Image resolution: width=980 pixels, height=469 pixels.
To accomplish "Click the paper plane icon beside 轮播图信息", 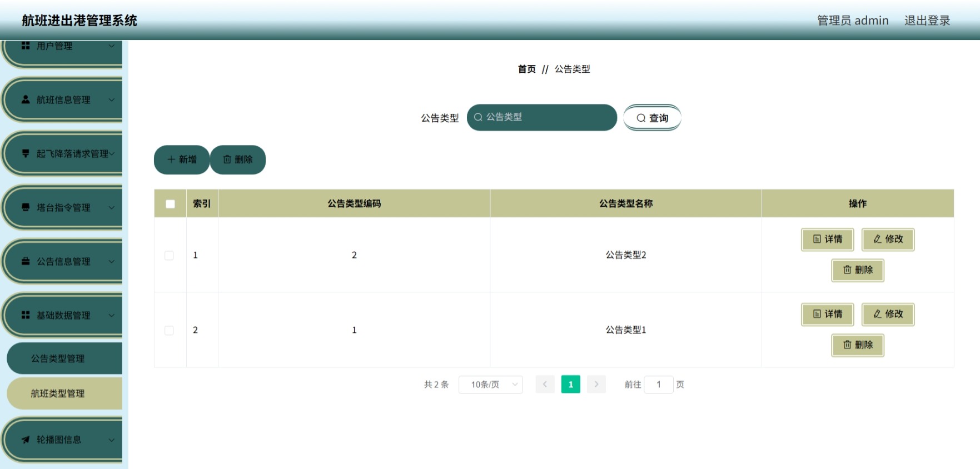I will [26, 440].
